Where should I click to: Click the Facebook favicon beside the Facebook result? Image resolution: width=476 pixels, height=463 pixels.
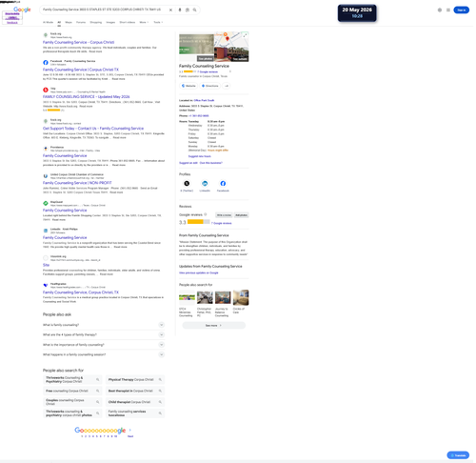click(x=46, y=63)
